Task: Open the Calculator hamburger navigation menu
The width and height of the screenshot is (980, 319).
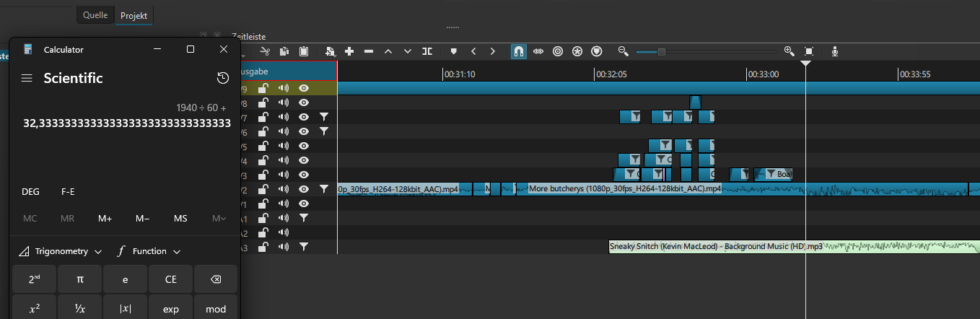Action: [27, 78]
